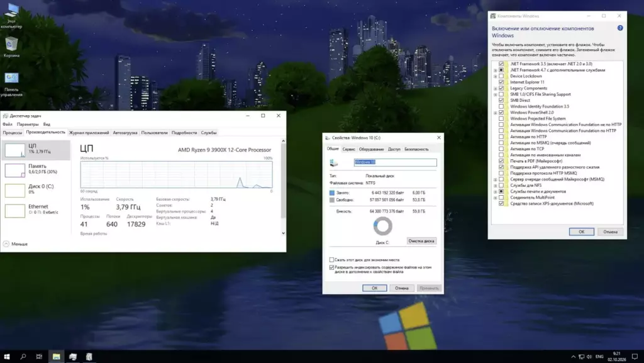
Task: Click OK in Компоненты Windows dialog
Action: click(582, 232)
